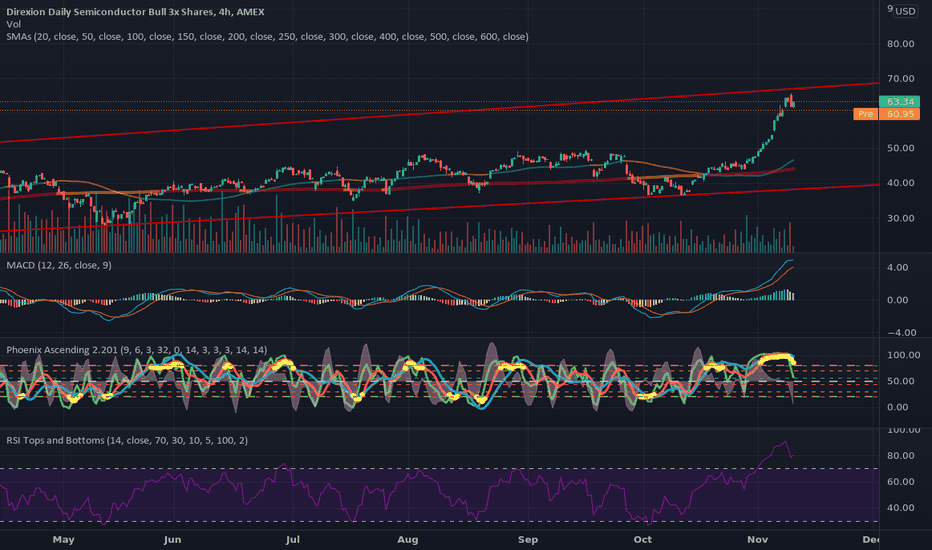Click the May label on time axis
932x550 pixels.
64,540
